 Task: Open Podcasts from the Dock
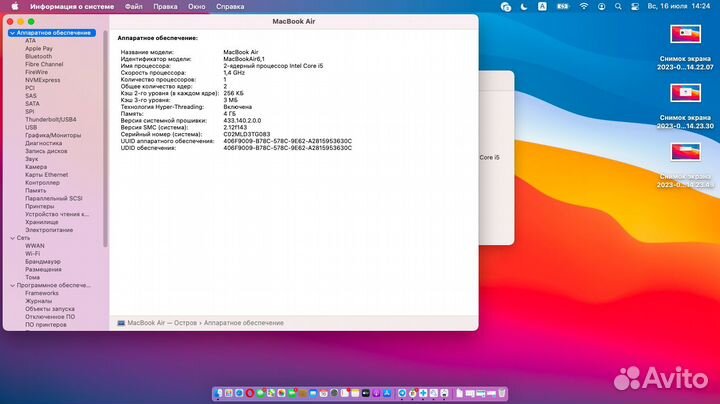pyautogui.click(x=376, y=393)
